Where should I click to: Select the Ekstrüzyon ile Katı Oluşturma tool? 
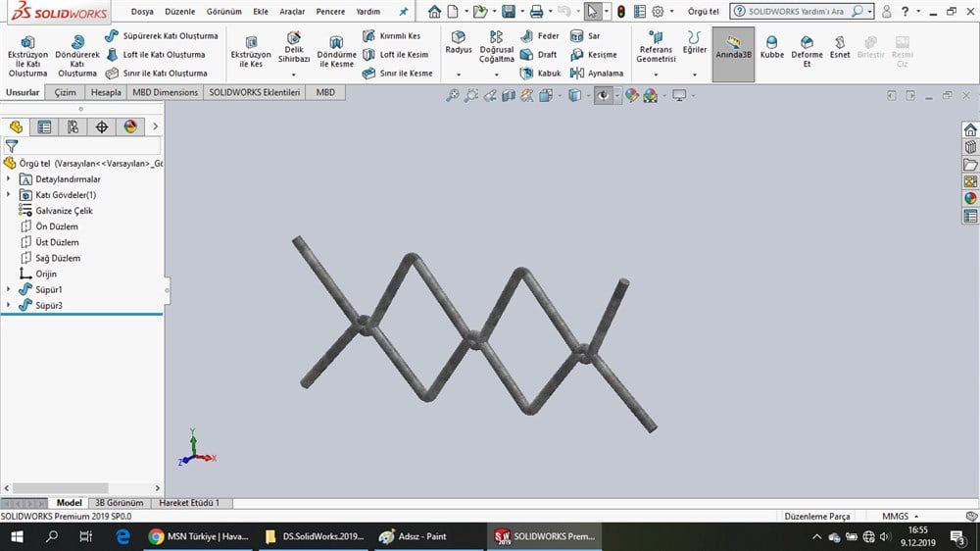[27, 56]
